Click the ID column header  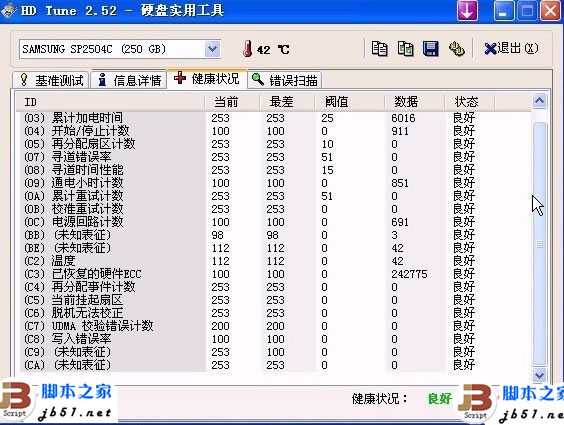pos(110,102)
